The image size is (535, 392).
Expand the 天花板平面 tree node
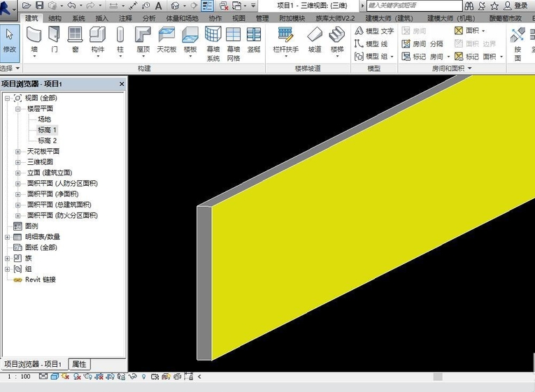pos(17,152)
